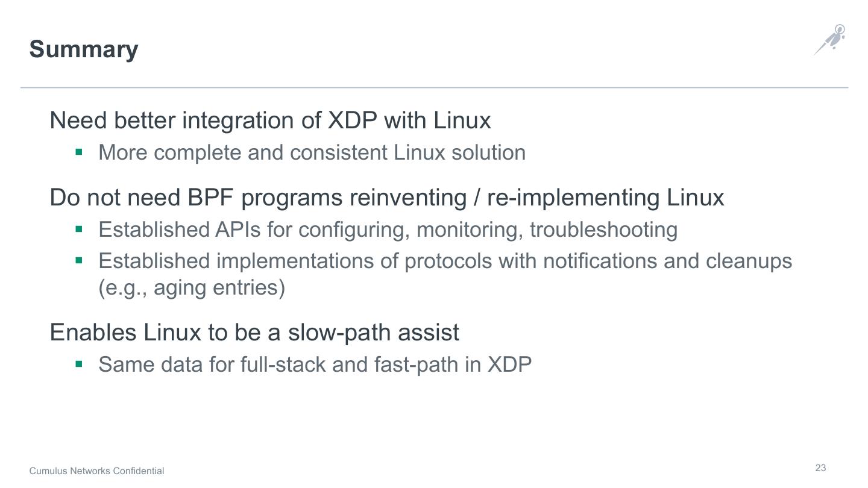The image size is (868, 488).
Task: Click green bullet before "Established APIs"
Action: point(78,229)
